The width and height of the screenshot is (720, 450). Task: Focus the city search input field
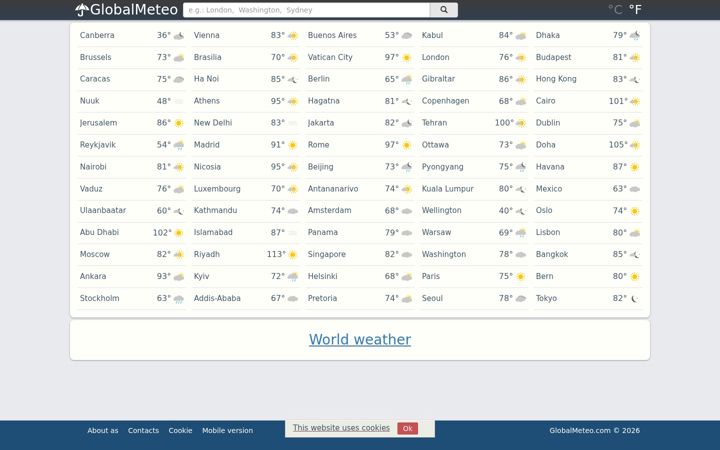click(306, 10)
